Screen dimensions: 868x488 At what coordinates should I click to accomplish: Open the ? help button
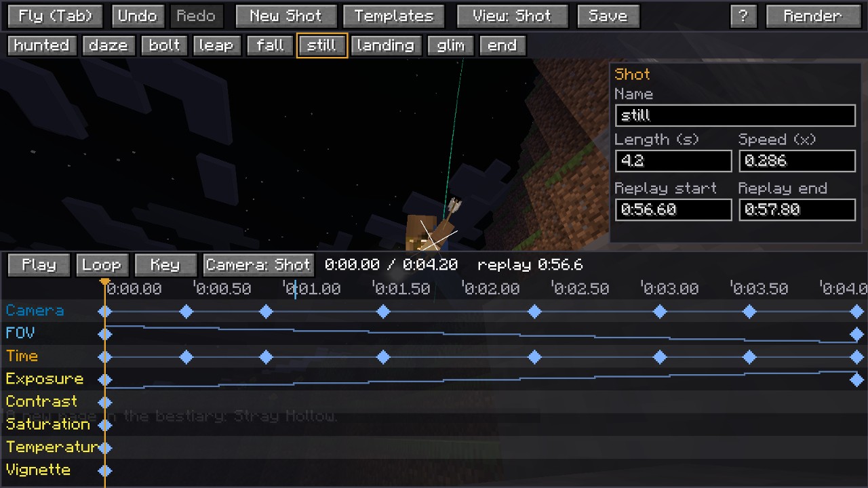tap(743, 16)
